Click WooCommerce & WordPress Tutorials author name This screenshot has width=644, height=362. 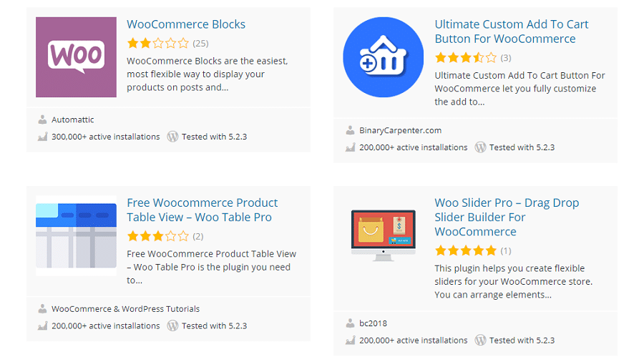(x=125, y=309)
